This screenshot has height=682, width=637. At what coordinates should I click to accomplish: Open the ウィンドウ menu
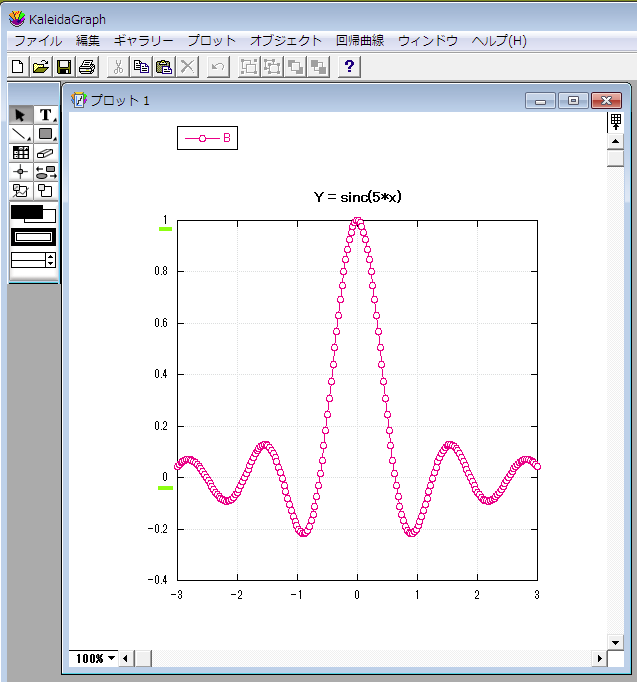[x=428, y=41]
